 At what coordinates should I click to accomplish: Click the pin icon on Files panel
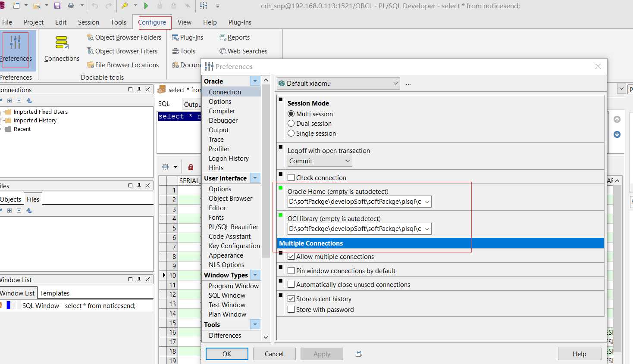tap(139, 186)
